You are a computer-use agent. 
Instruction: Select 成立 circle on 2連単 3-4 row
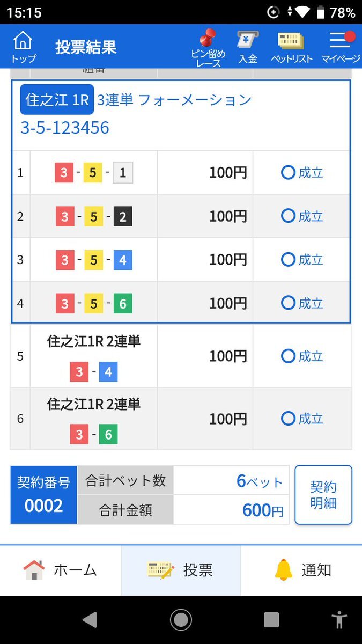(x=289, y=356)
